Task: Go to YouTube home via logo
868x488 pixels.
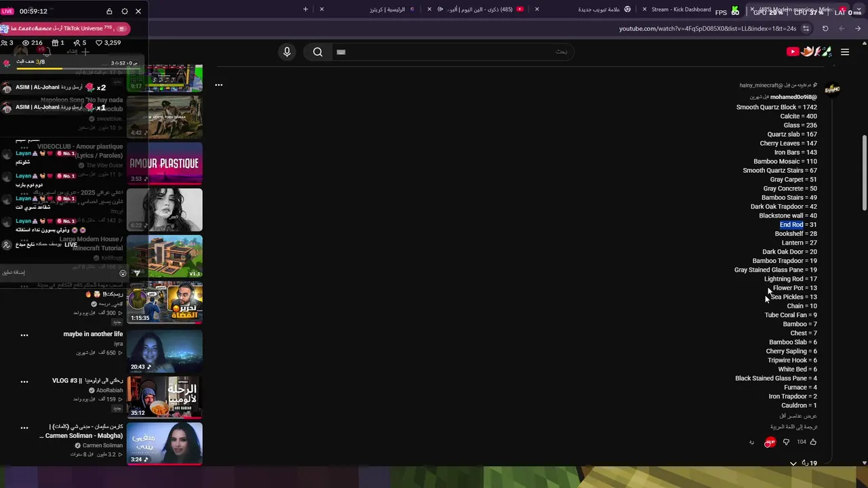Action: pos(808,52)
